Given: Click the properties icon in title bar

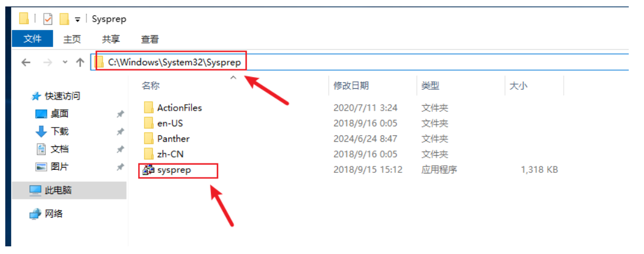Looking at the screenshot, I should click(48, 19).
